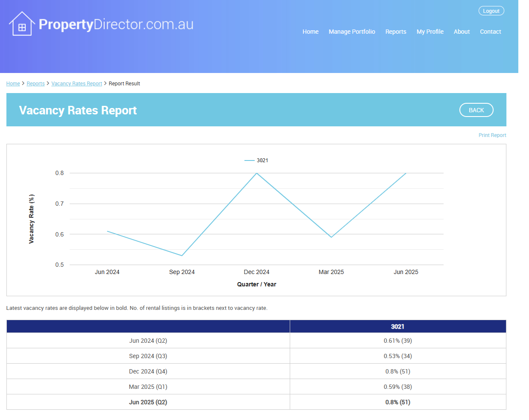The image size is (529, 420).
Task: Open the Reports menu in the header
Action: (396, 32)
